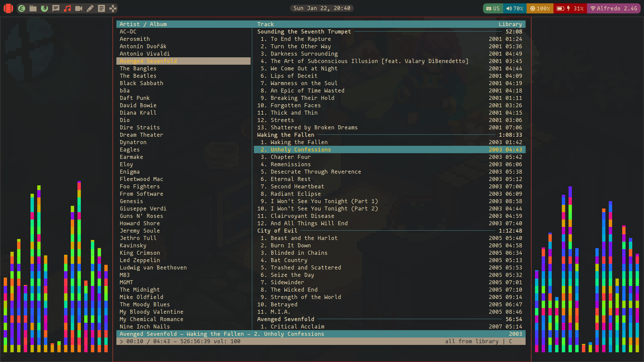The height and width of the screenshot is (362, 644).
Task: Toggle mute on the volume icon
Action: pos(508,8)
